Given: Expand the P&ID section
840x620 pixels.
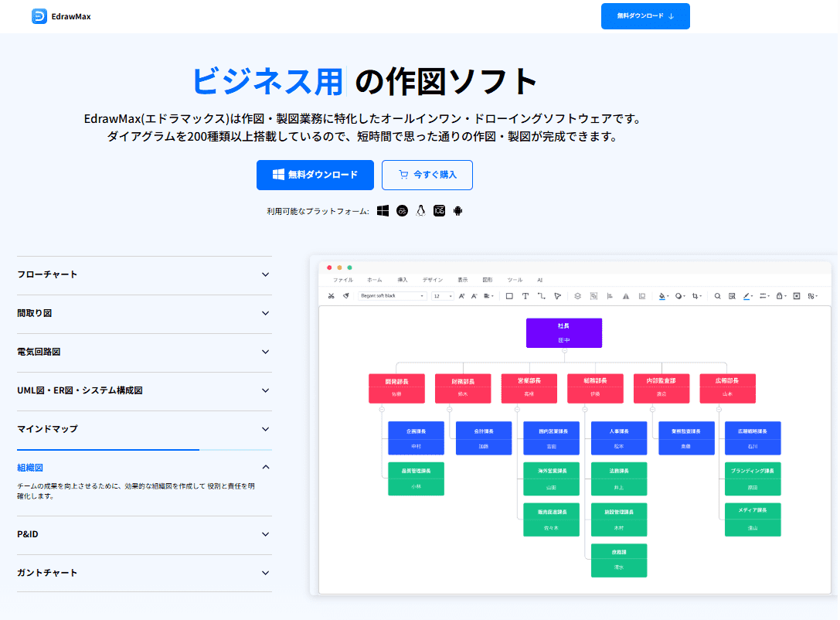Looking at the screenshot, I should point(144,534).
